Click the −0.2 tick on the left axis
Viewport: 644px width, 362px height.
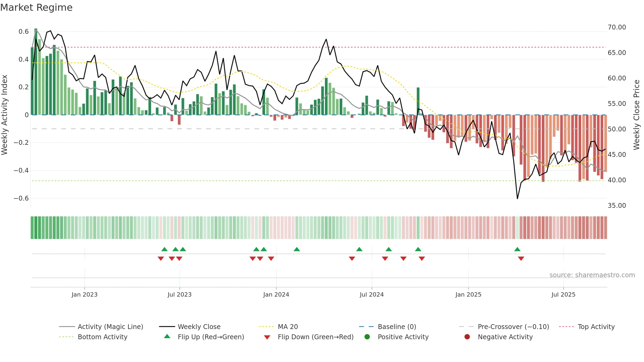pos(21,143)
